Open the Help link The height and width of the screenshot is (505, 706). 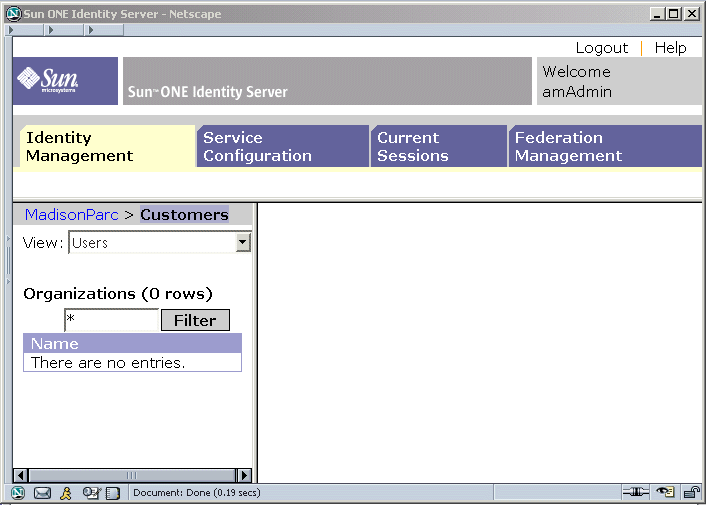670,48
